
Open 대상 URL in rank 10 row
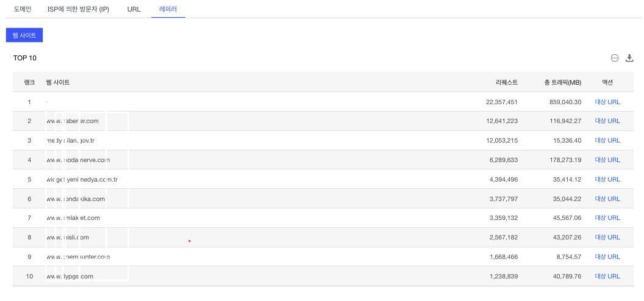coord(607,276)
